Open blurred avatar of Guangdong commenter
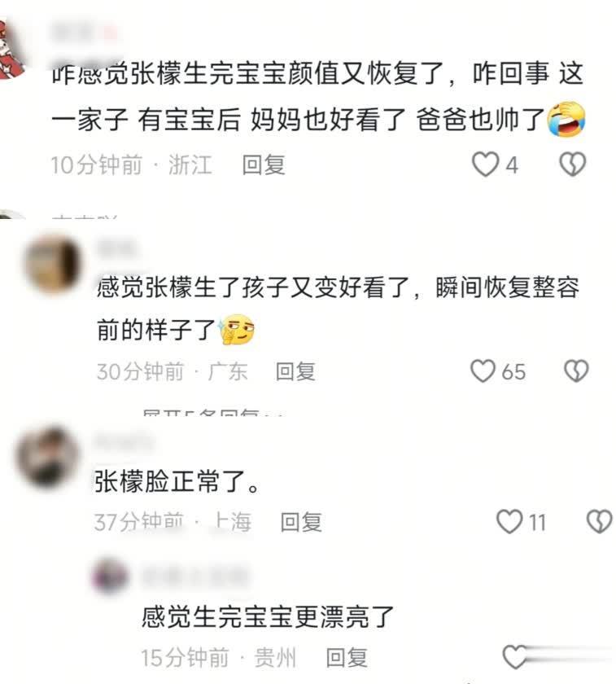Image resolution: width=616 pixels, height=684 pixels. coord(53,263)
